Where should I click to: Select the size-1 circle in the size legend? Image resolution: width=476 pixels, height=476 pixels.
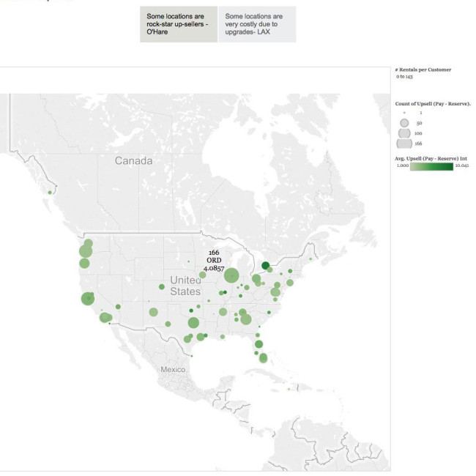click(404, 113)
